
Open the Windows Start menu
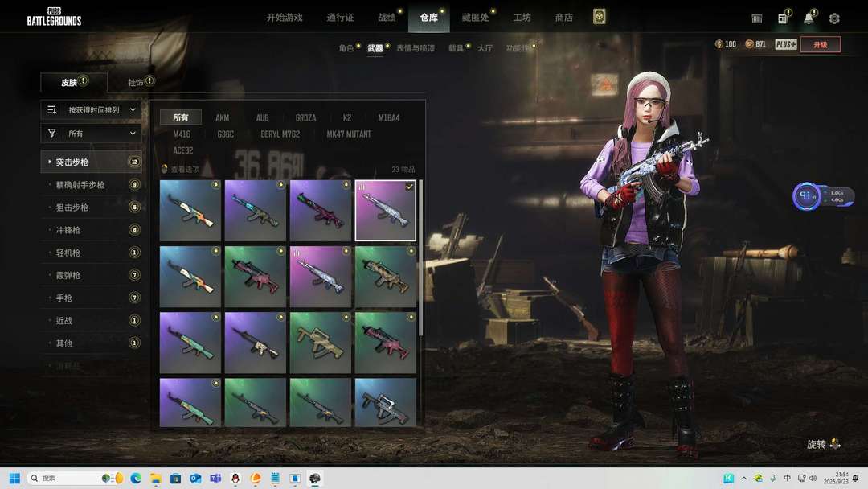coord(15,478)
